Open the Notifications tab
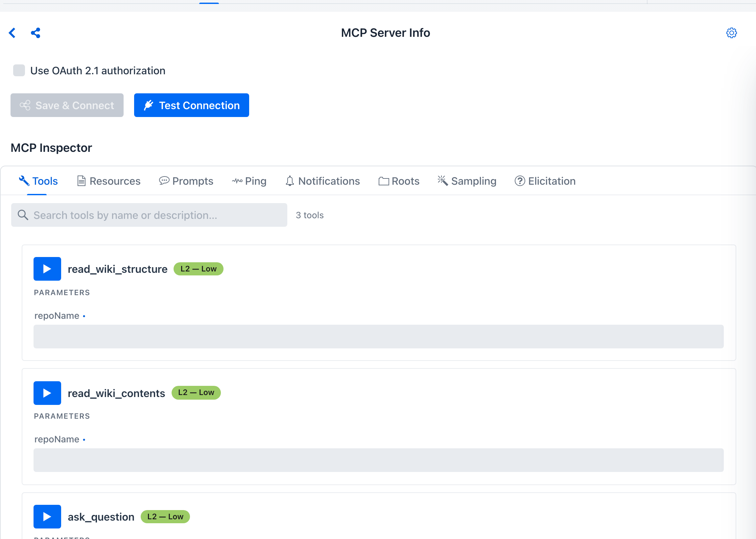Image resolution: width=756 pixels, height=539 pixels. [x=322, y=181]
